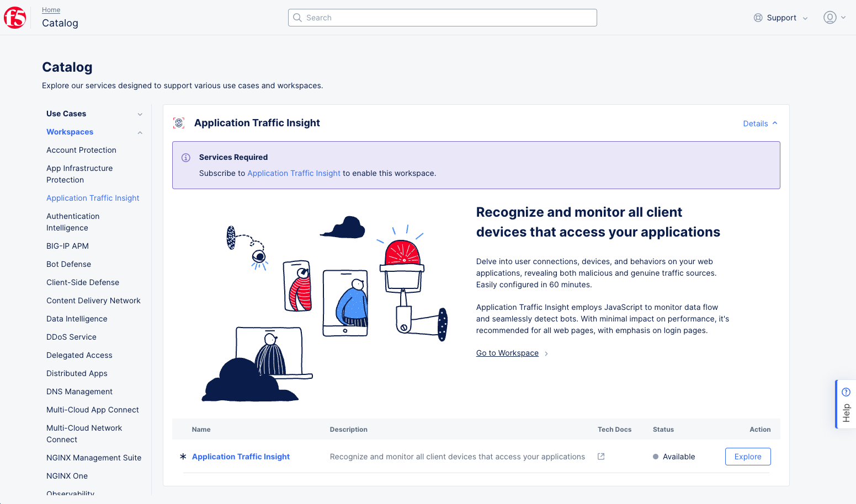The image size is (856, 504).
Task: Click the Help question-mark icon
Action: (846, 391)
